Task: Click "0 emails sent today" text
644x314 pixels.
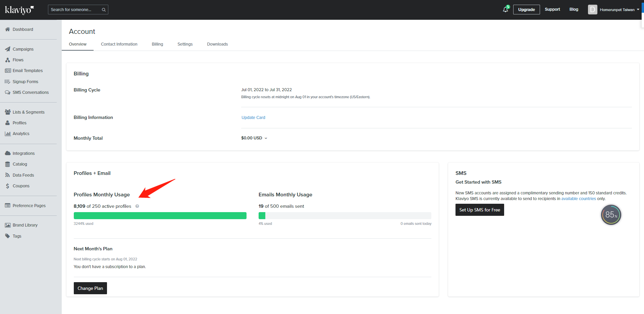Action: tap(416, 224)
